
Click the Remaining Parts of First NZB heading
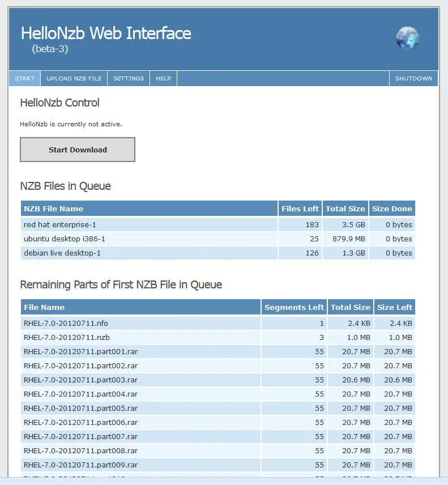pos(121,284)
